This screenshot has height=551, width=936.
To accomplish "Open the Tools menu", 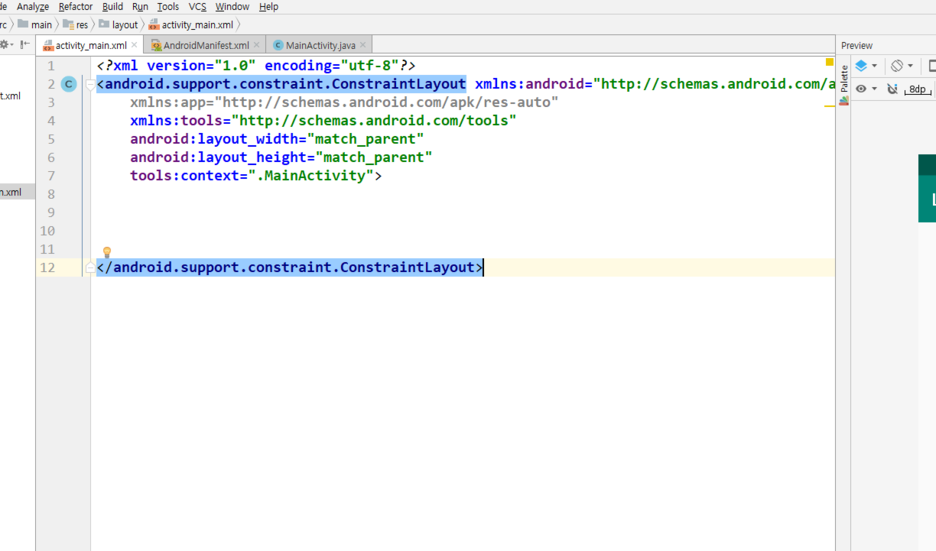I will click(168, 7).
